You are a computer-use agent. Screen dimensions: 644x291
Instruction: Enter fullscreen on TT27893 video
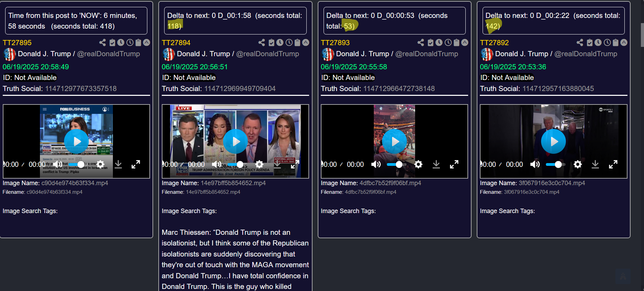click(454, 164)
